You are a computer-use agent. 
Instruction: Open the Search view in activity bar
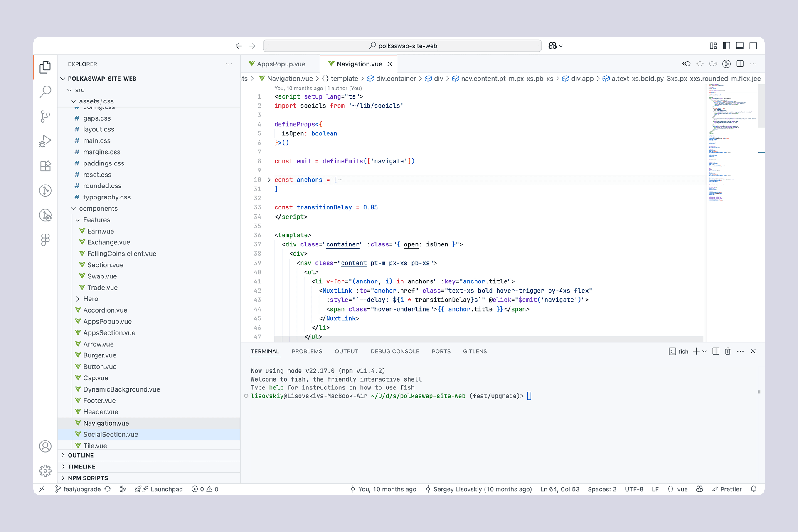point(45,91)
